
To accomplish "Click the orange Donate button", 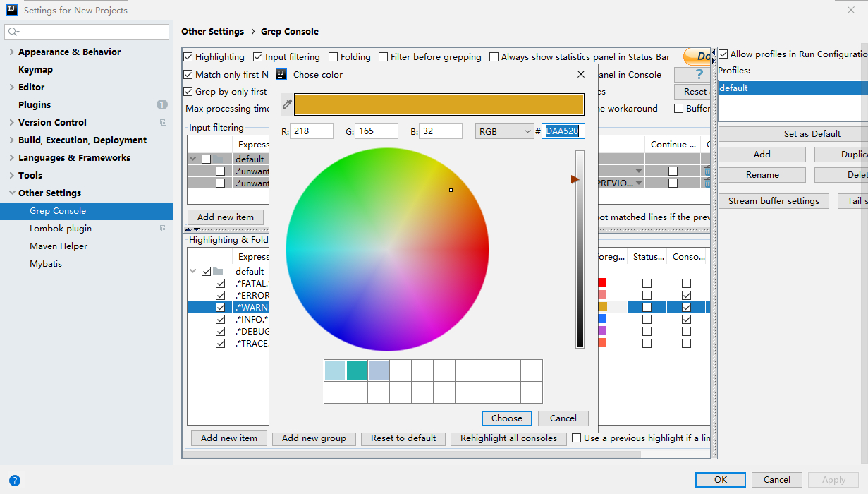I will click(697, 57).
